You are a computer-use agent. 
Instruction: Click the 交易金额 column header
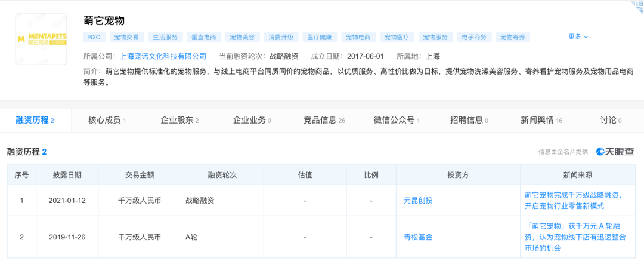140,175
